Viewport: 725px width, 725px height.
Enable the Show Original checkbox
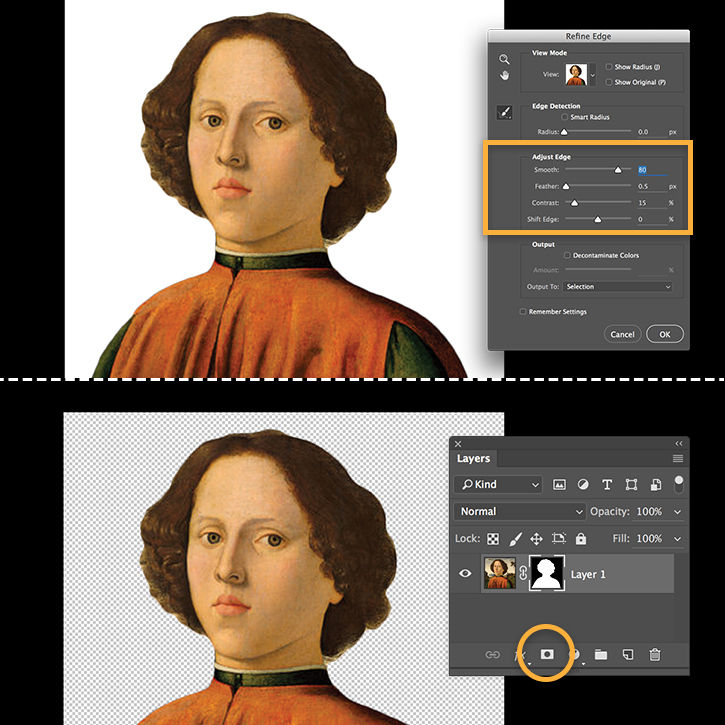point(609,82)
